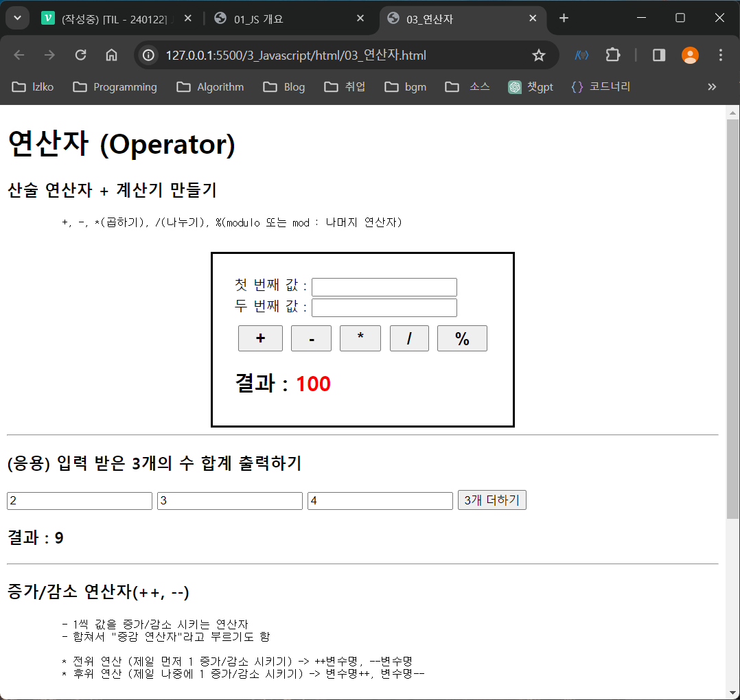
Task: Open the Algorithm bookmark
Action: pos(210,86)
